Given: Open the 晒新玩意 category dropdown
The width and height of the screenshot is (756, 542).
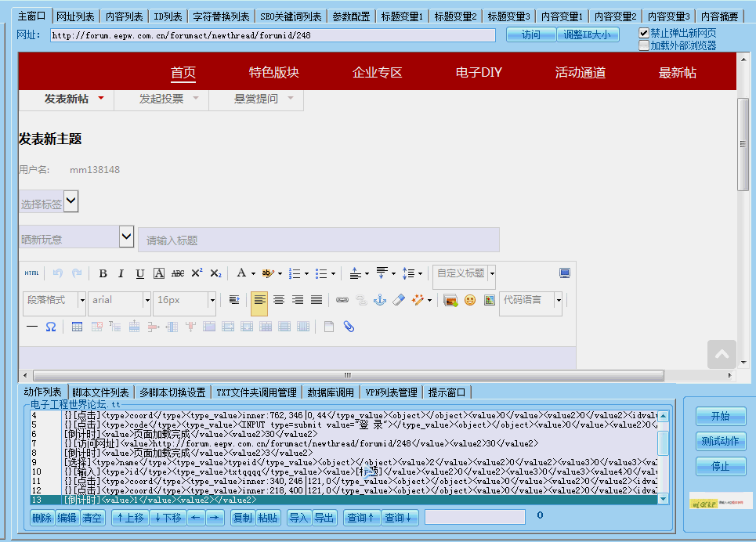Looking at the screenshot, I should click(x=126, y=237).
